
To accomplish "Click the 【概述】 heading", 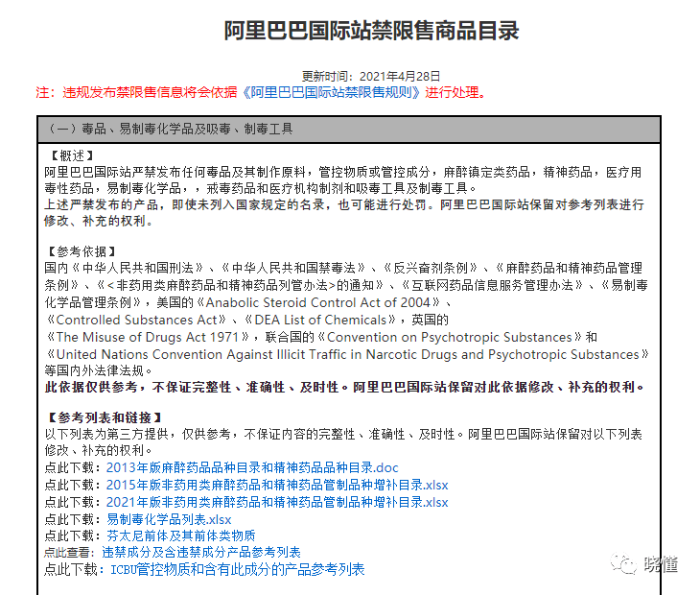I will pos(71,155).
